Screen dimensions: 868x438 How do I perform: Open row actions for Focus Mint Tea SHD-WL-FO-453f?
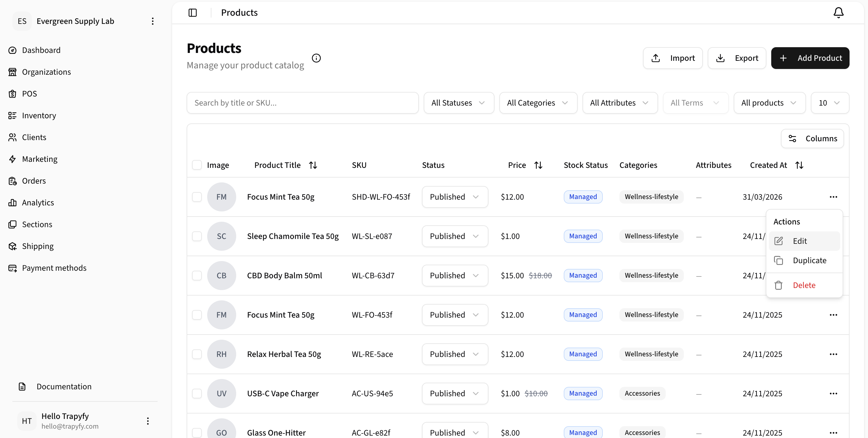pyautogui.click(x=833, y=197)
